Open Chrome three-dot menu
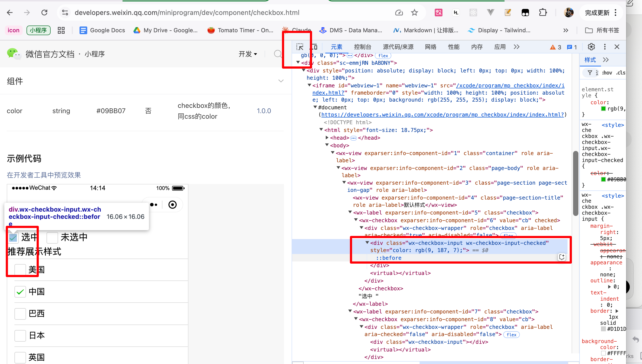 616,12
